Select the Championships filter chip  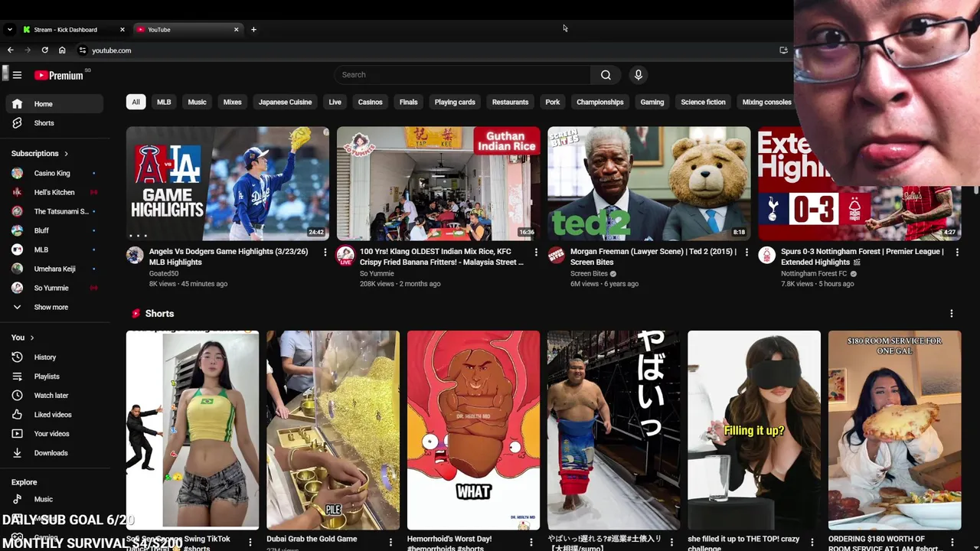[x=599, y=102]
